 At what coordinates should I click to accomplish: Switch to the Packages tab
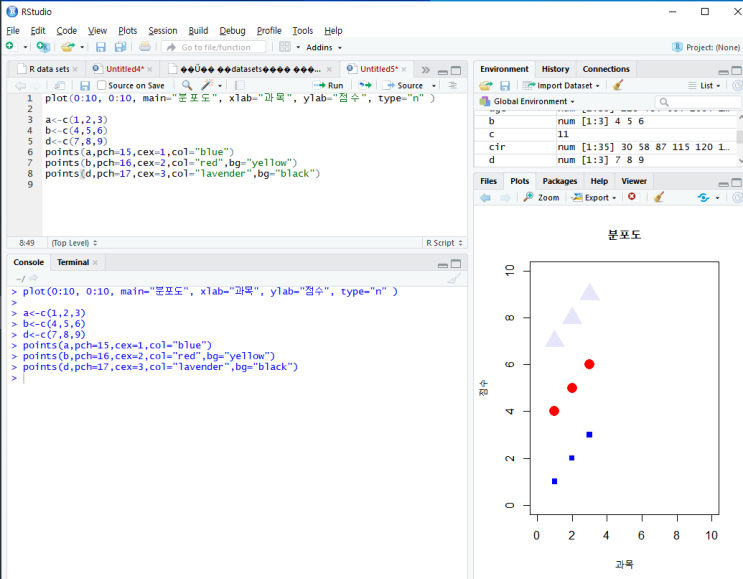pyautogui.click(x=559, y=181)
